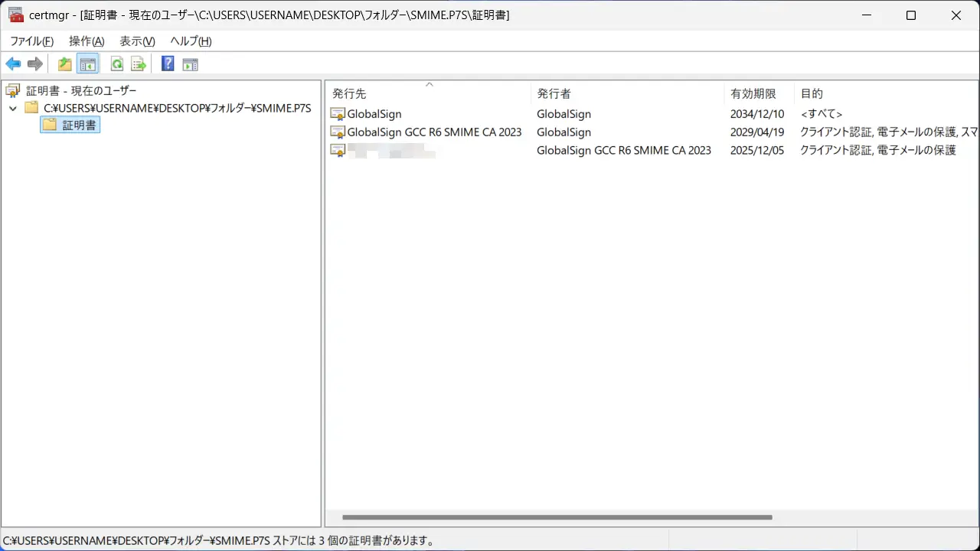Click the Forward arrow toolbar icon

point(34,64)
